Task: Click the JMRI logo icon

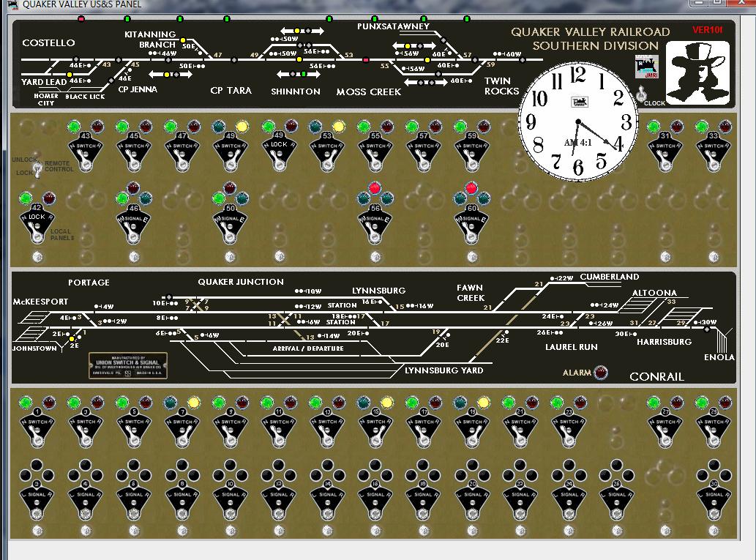Action: (x=646, y=67)
